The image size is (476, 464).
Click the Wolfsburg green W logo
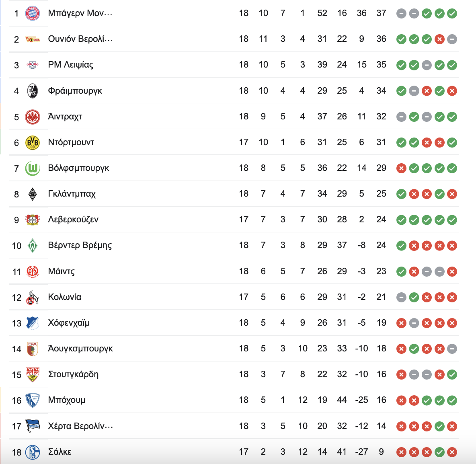point(33,168)
